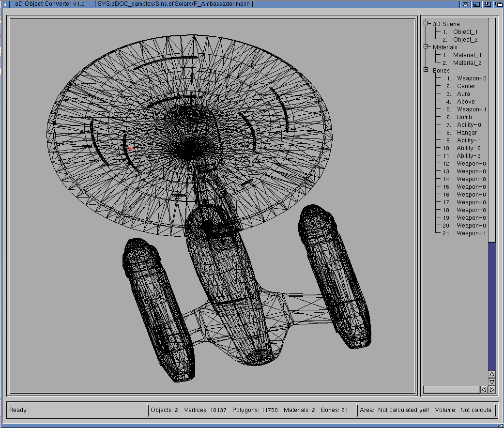Select the Aura bone entry

click(463, 94)
